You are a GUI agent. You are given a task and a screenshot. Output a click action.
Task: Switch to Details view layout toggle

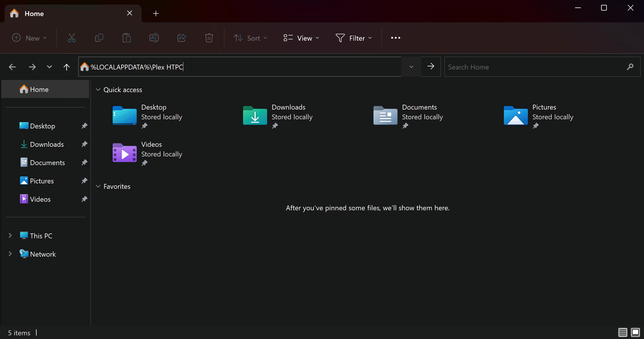coord(623,332)
